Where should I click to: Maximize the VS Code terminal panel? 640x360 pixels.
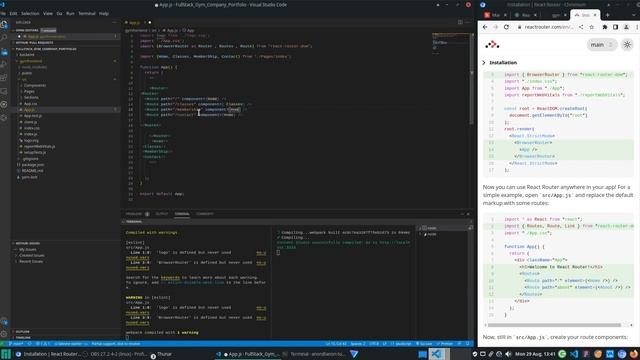(x=462, y=214)
